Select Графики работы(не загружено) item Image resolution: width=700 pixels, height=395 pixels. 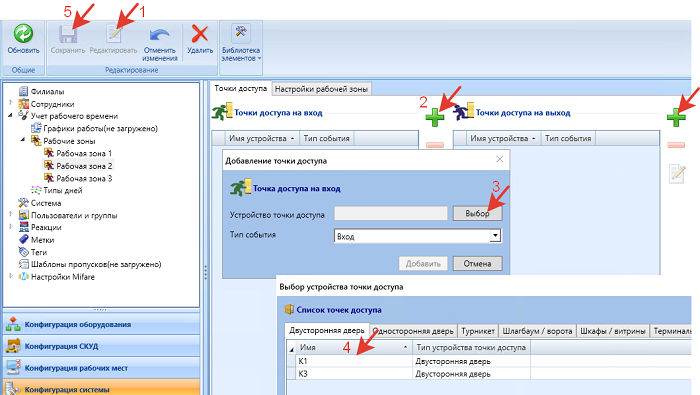coord(100,129)
